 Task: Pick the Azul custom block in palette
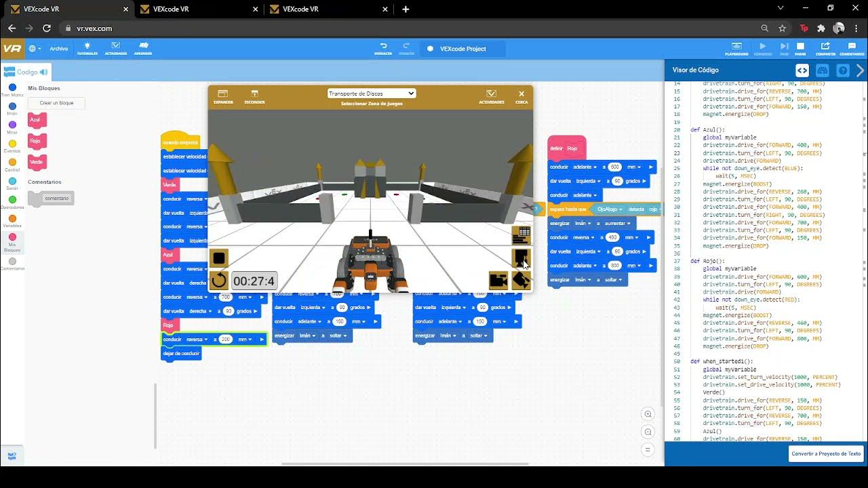pyautogui.click(x=37, y=120)
